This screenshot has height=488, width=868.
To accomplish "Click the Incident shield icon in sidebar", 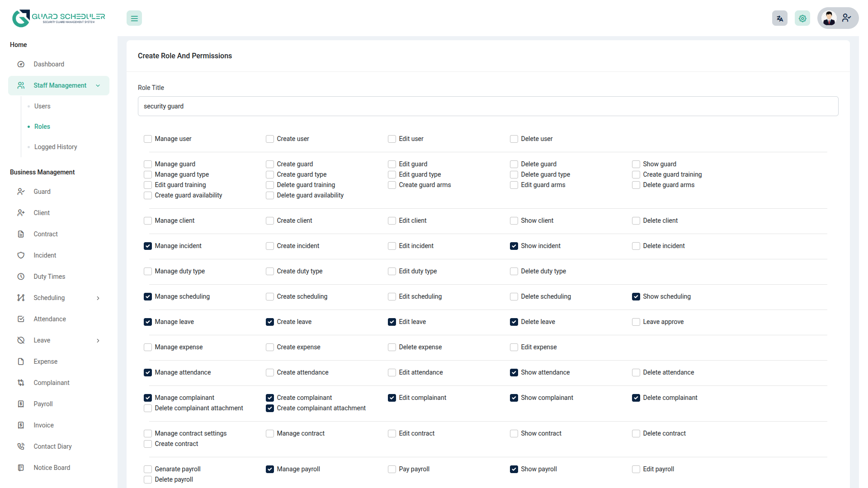I will pos(21,255).
